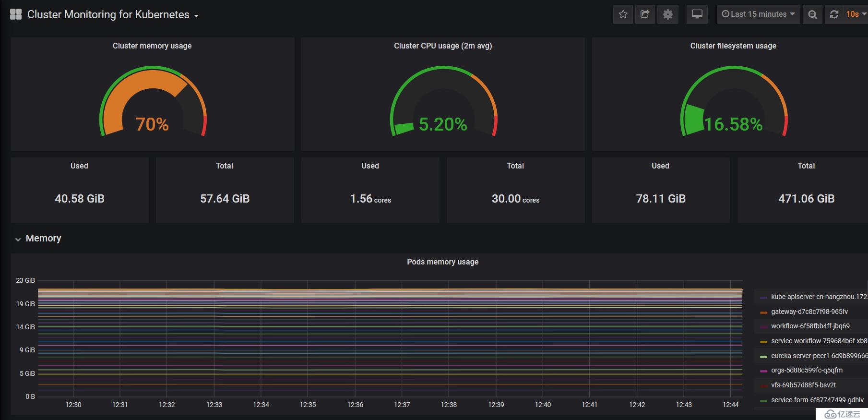Click the Used label in memory panel
Viewport: 868px width, 420px height.
tap(79, 166)
